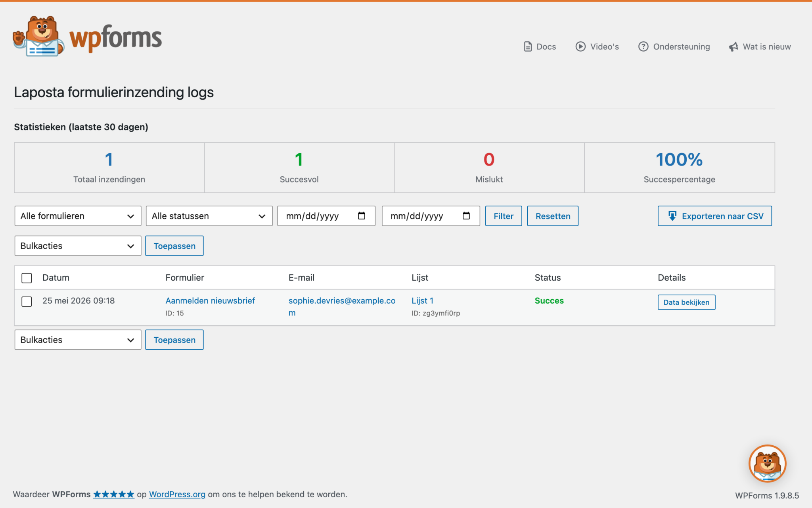The image size is (812, 508).
Task: Click the 100% Succespercentage card
Action: (680, 168)
